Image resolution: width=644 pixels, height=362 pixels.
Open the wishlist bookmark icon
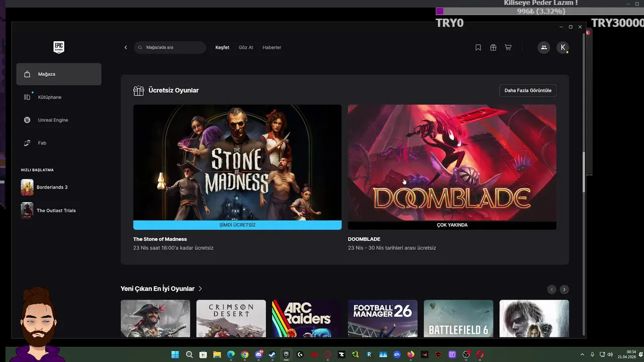[478, 47]
